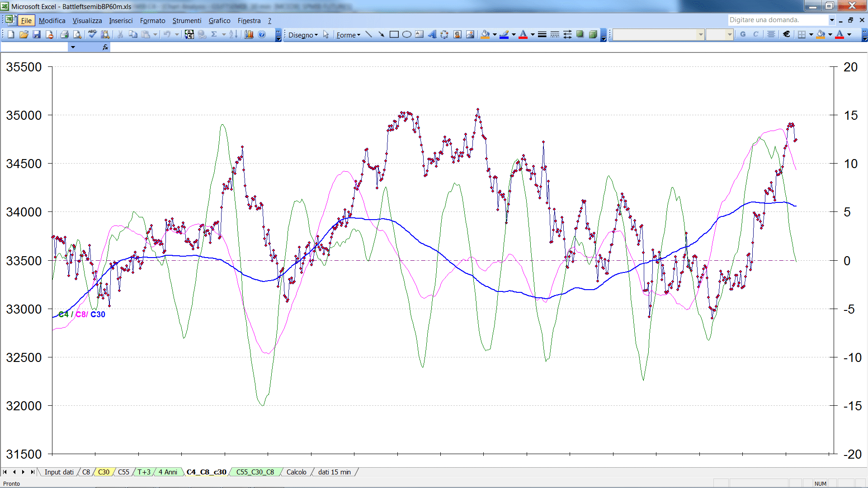Apply fill color on Drawing toolbar
The width and height of the screenshot is (868, 488).
(486, 34)
